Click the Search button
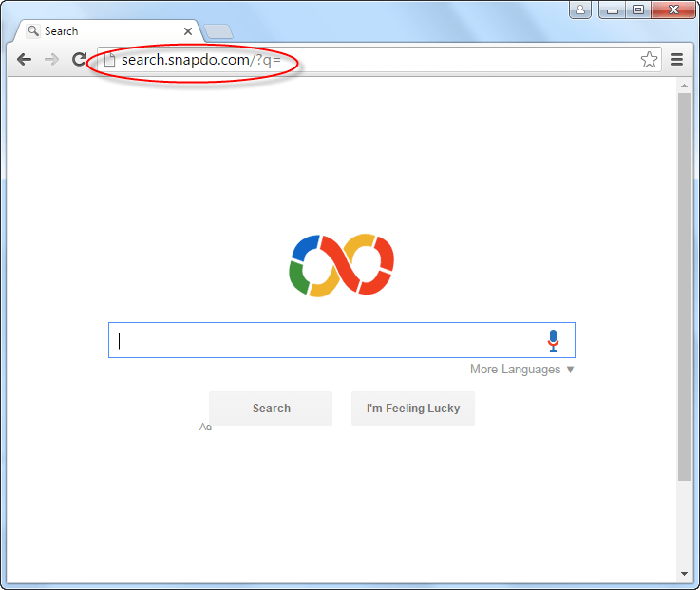The height and width of the screenshot is (590, 700). point(271,409)
